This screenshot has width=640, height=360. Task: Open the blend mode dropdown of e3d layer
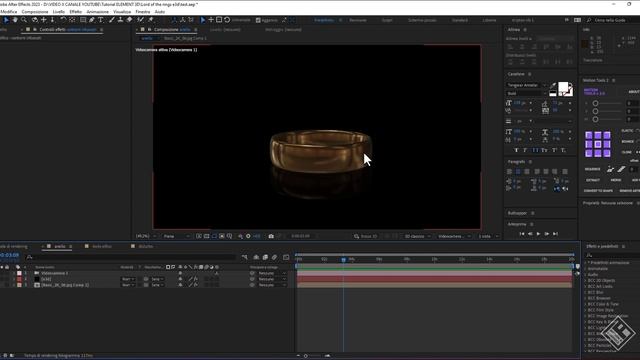tap(128, 279)
